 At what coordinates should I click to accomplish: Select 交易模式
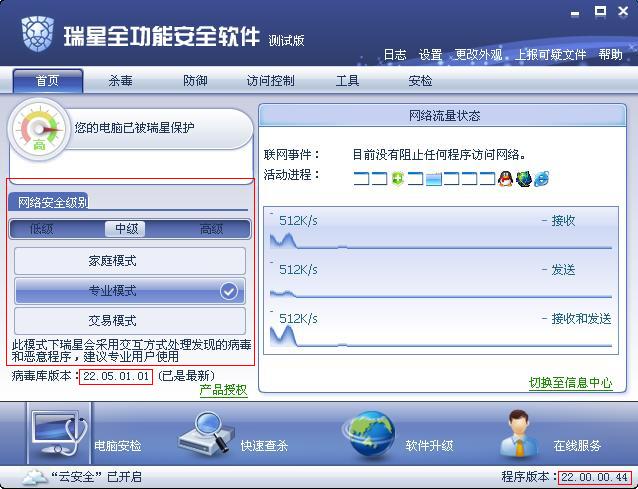tap(130, 321)
